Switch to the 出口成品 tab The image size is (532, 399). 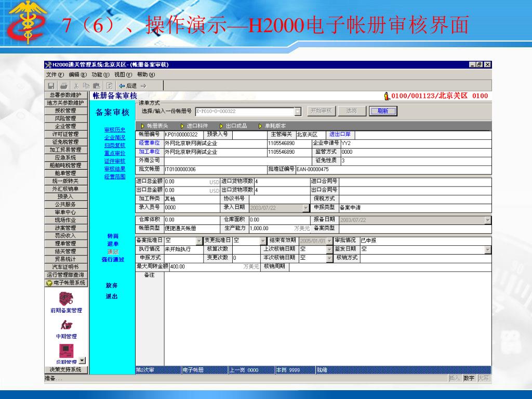tap(233, 126)
